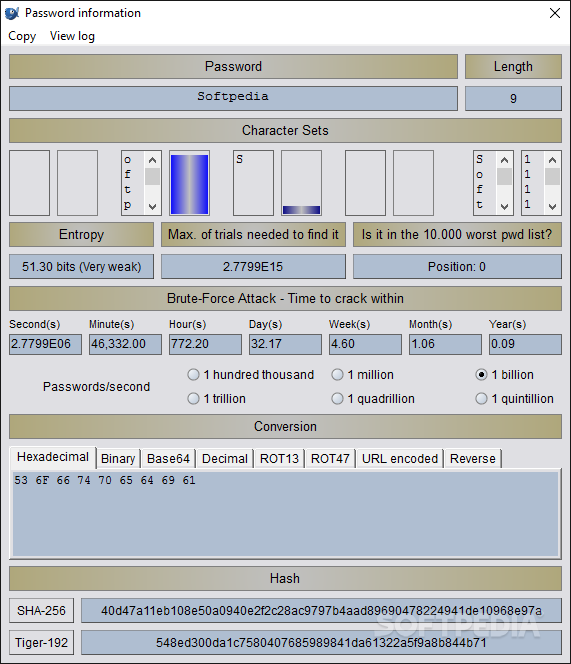Click the Day(s) field showing 32.17
Viewport: 571px width, 664px height.
click(x=285, y=344)
